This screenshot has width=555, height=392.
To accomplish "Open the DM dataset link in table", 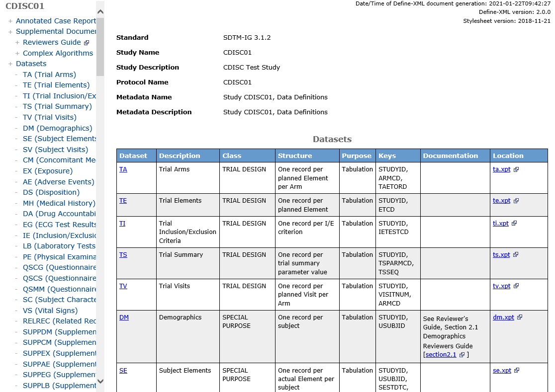I will [124, 317].
